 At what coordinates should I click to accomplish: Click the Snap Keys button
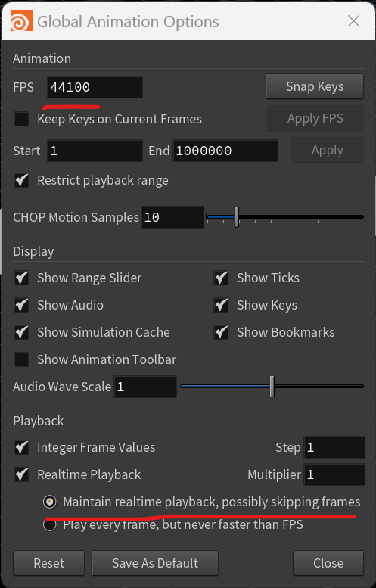coord(315,86)
